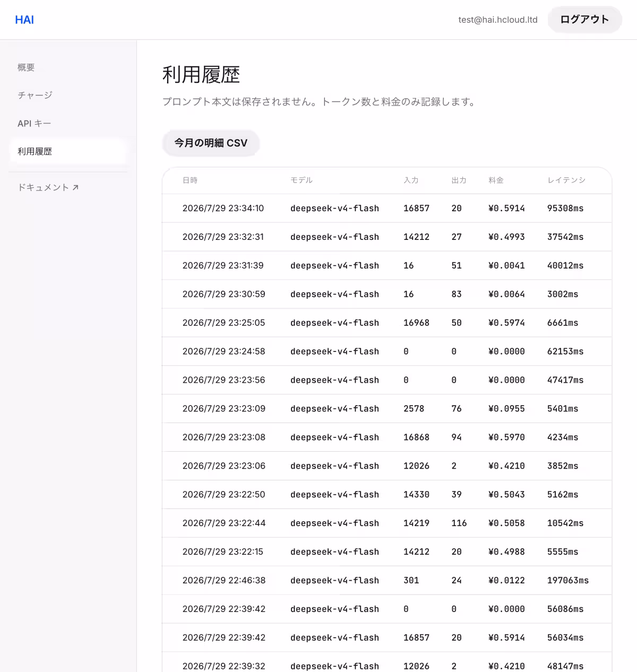Select timestamp 2026/7/29 23:31:39

[223, 265]
